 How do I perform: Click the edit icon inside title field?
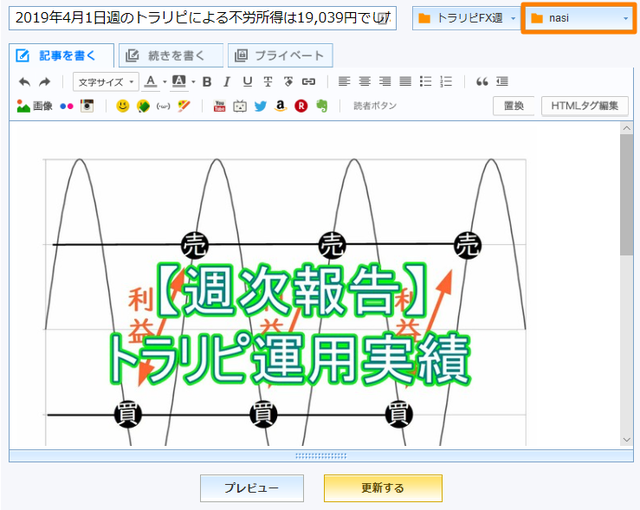point(383,18)
